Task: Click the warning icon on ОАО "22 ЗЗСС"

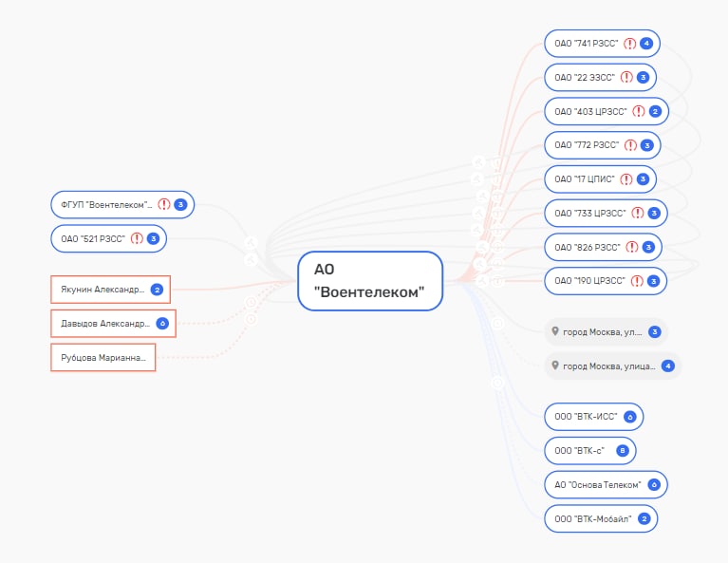Action: [626, 77]
